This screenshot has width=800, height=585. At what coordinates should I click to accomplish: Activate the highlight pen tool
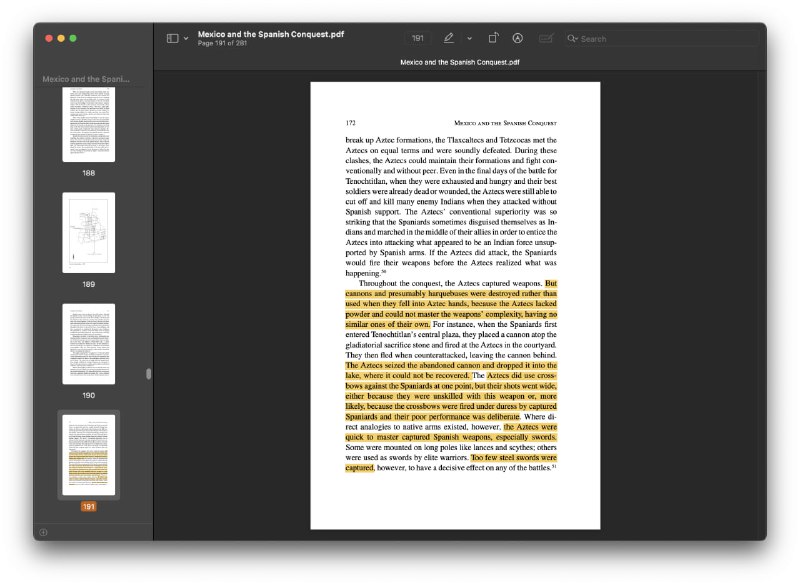pos(449,38)
